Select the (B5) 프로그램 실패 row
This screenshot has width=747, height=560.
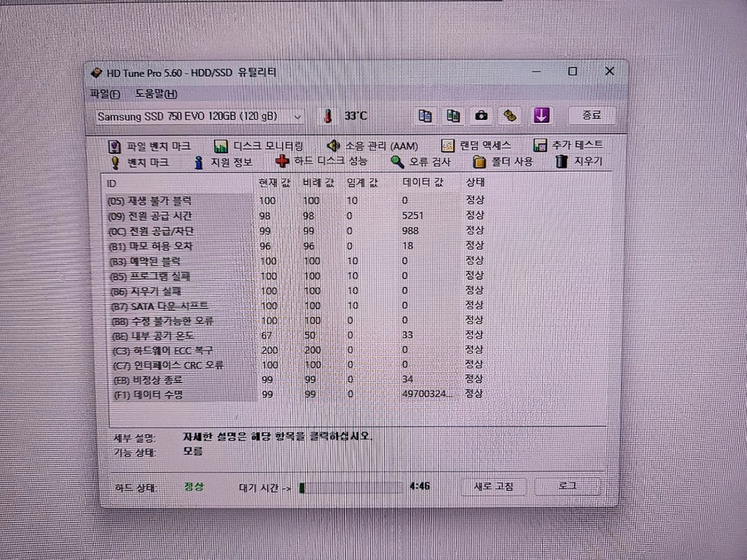(295, 276)
